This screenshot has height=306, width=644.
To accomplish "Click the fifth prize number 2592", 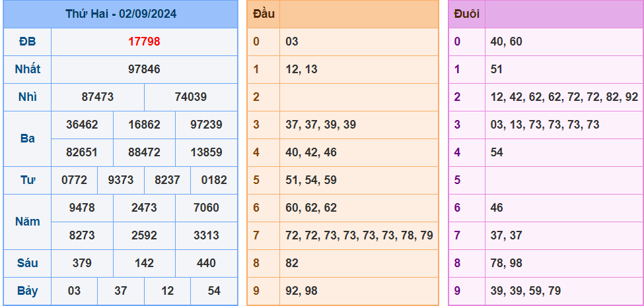I will pyautogui.click(x=144, y=235).
